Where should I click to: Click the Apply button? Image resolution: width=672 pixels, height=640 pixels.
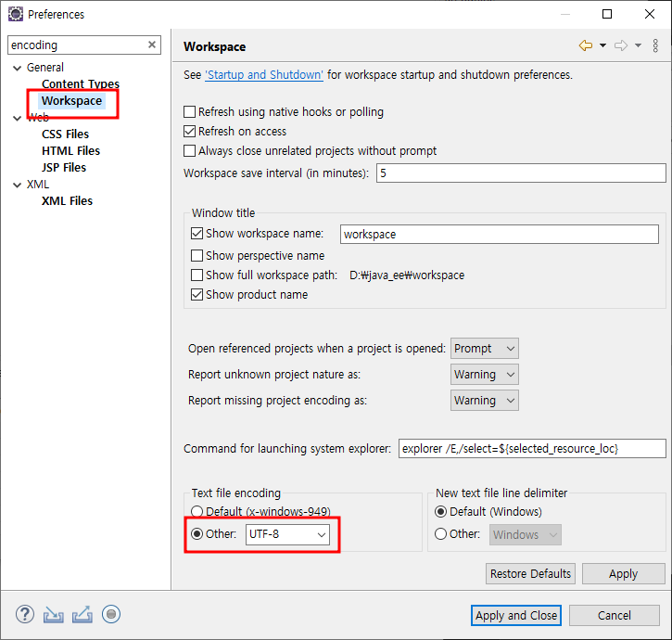[x=624, y=573]
